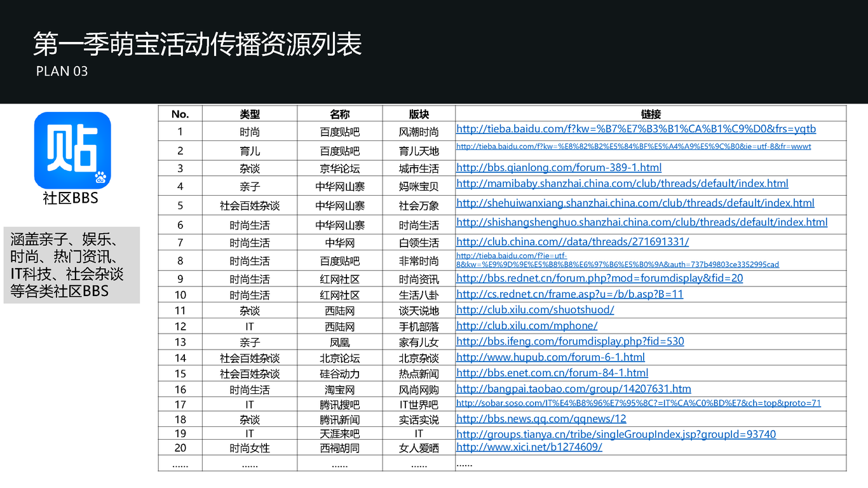This screenshot has width=868, height=488.
Task: Open the bbs.rednet.cn forumdisplay link
Action: pos(599,278)
